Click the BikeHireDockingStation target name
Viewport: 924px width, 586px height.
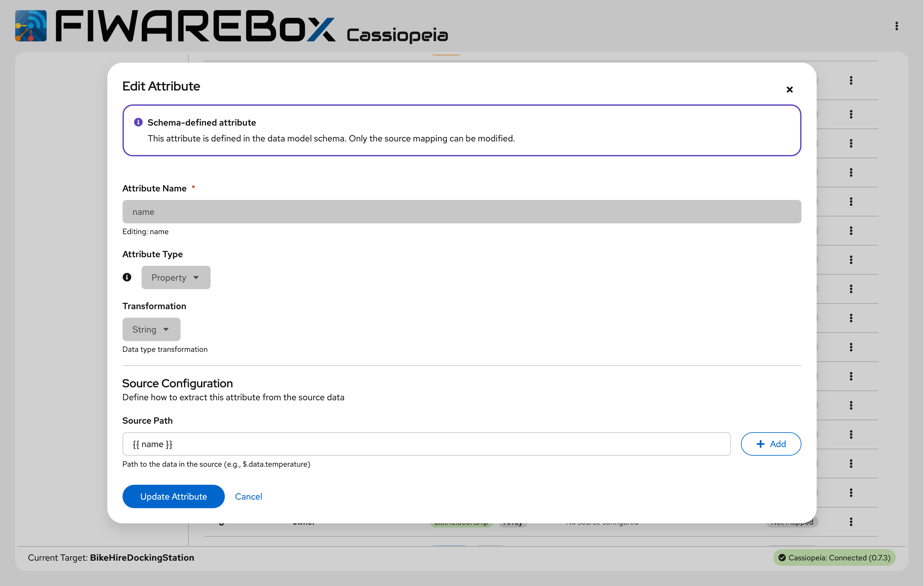pos(142,557)
